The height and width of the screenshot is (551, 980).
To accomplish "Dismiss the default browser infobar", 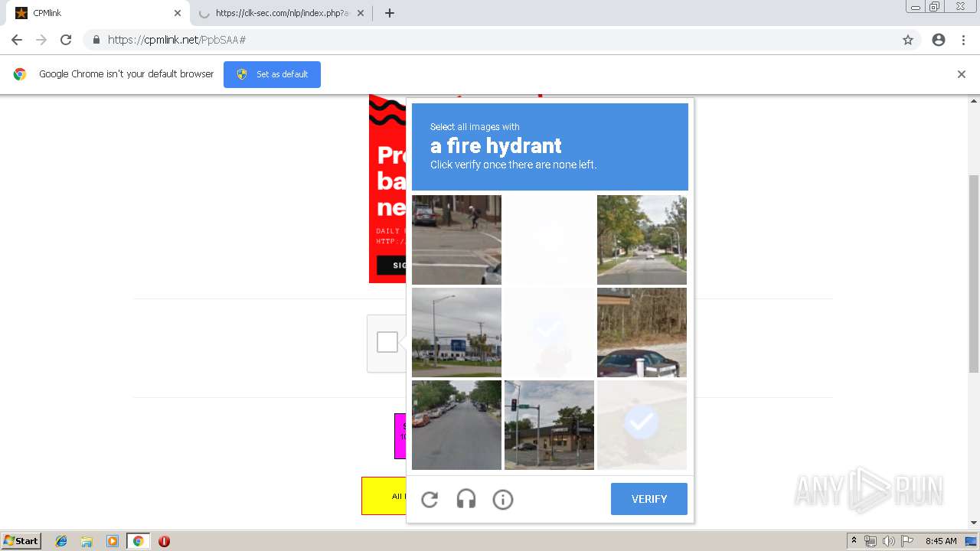I will click(x=962, y=74).
